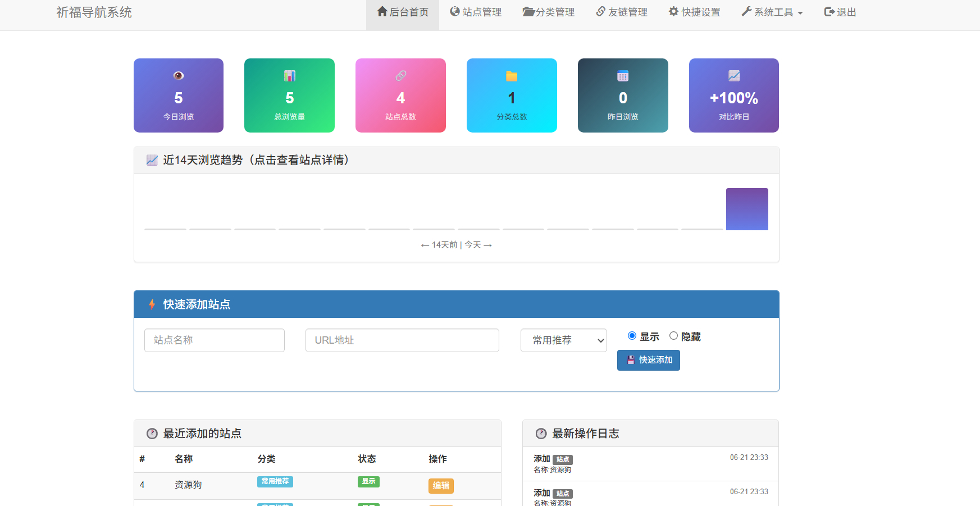Click the home icon beside 后台首页

coord(382,12)
